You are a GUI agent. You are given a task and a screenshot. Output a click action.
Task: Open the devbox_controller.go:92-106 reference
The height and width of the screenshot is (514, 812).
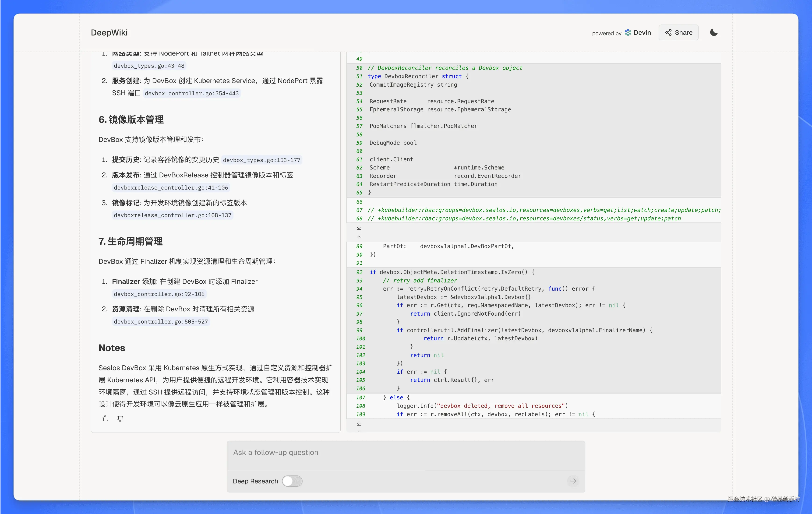[159, 294]
